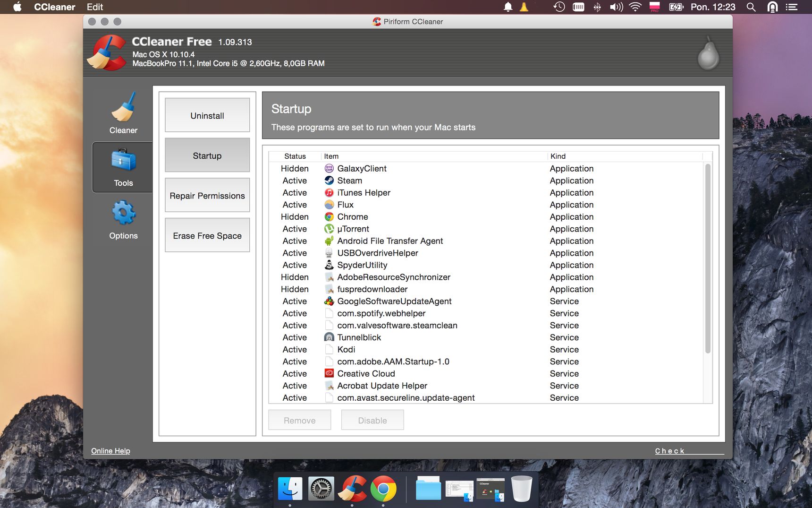
Task: Open the Trash in the Dock
Action: [522, 489]
